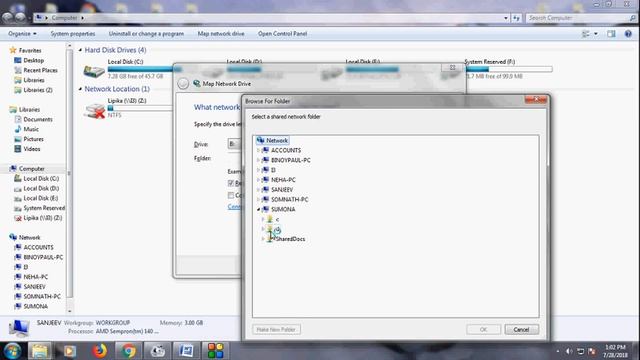The image size is (640, 360).
Task: Click the Windows Start button
Action: [12, 351]
